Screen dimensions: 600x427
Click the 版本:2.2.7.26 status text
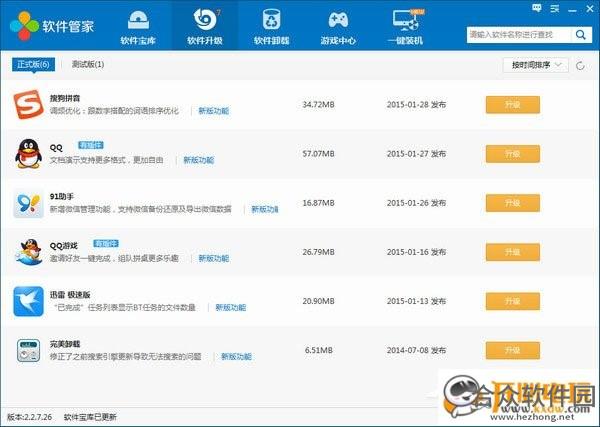click(29, 417)
